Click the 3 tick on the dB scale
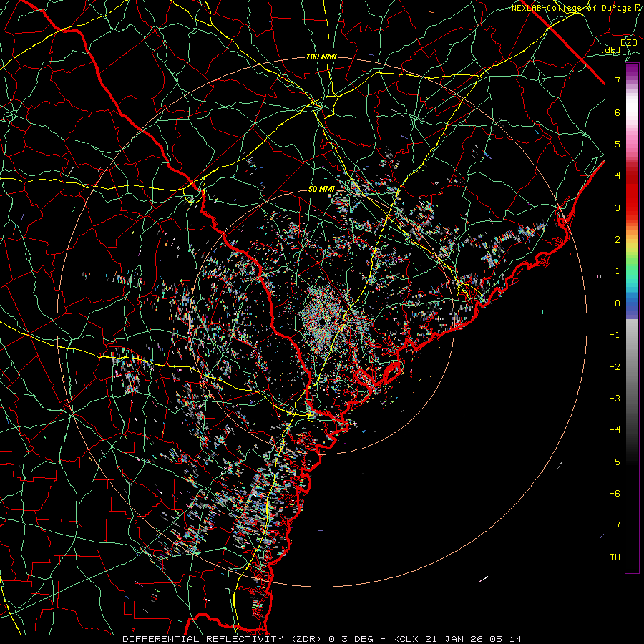 [618, 208]
